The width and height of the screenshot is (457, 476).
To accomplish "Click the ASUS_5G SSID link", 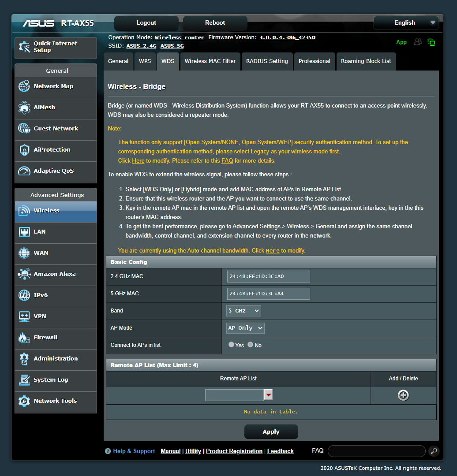I will (x=172, y=46).
